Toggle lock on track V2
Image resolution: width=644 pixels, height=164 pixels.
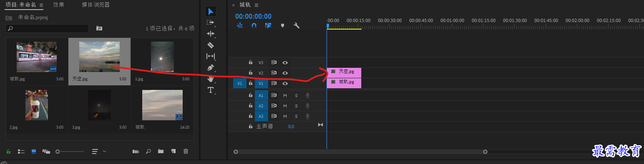(x=250, y=73)
